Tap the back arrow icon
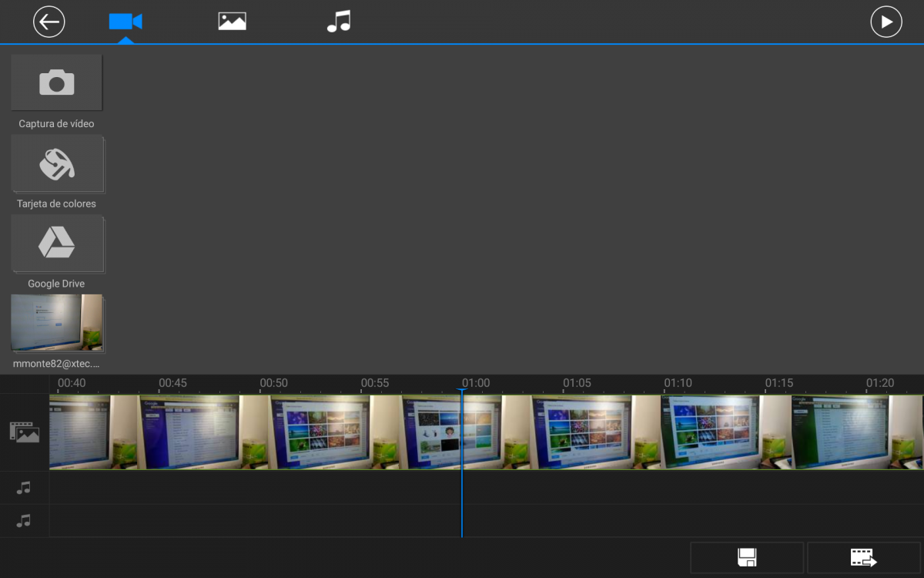This screenshot has height=578, width=924. tap(49, 22)
